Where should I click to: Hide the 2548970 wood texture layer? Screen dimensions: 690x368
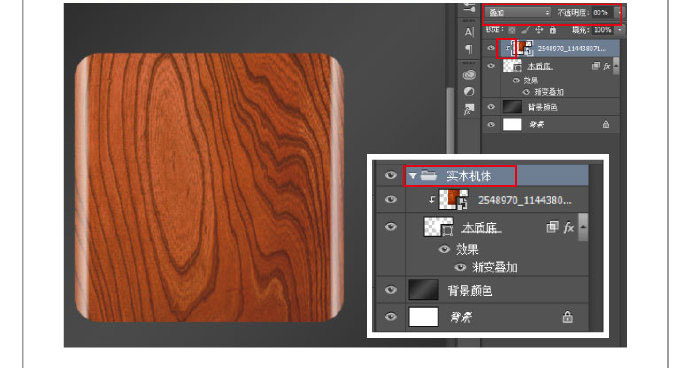(x=491, y=48)
